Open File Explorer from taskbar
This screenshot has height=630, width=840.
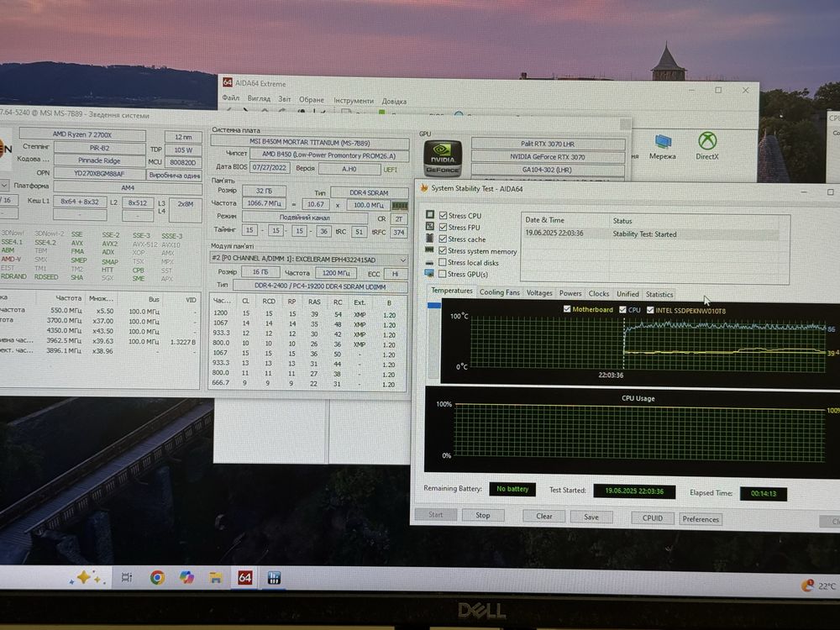coord(215,578)
